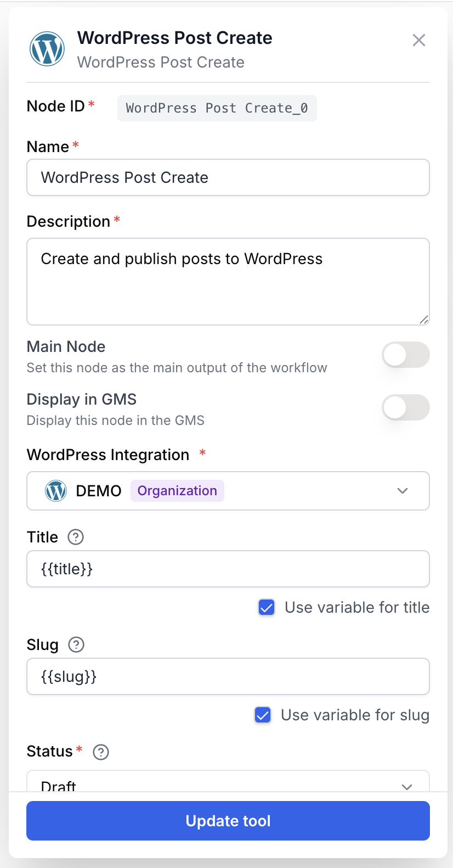Screen dimensions: 453x868
Task: Expand the Status Draft dropdown
Action: click(x=228, y=781)
